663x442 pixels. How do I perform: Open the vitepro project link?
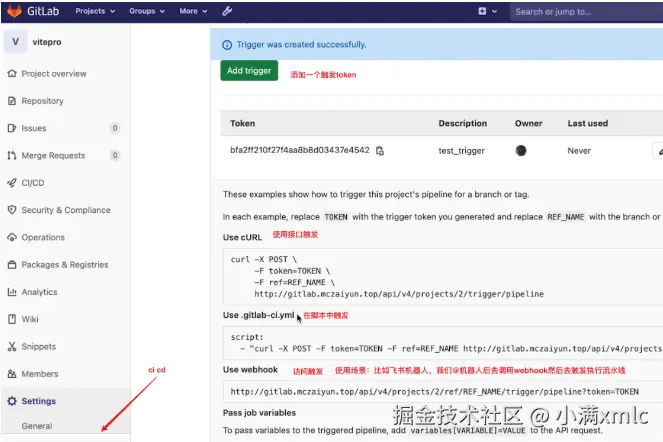coord(47,42)
